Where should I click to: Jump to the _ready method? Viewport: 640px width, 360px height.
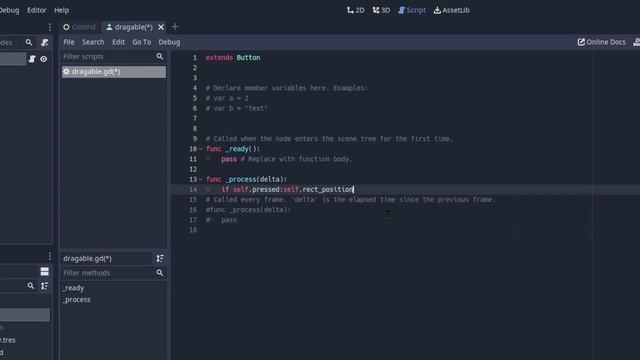click(73, 288)
